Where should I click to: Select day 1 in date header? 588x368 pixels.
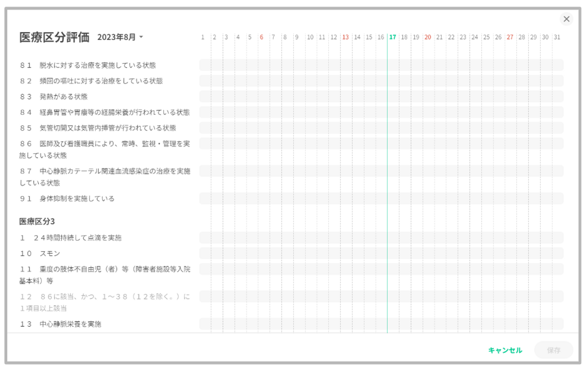pyautogui.click(x=203, y=37)
